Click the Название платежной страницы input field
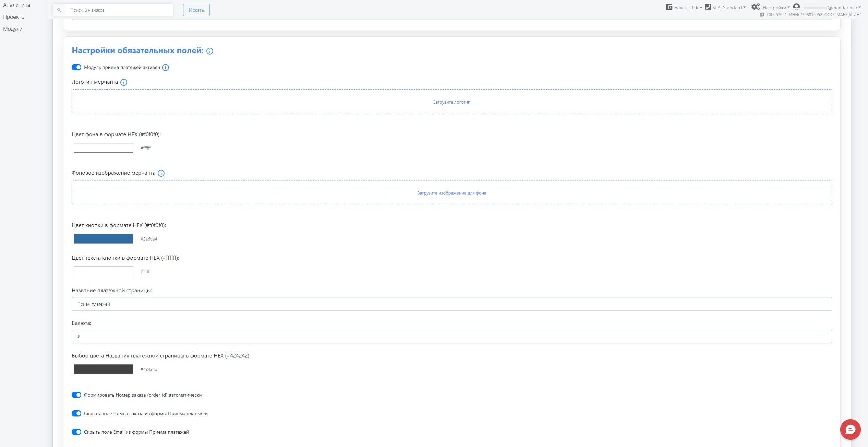This screenshot has height=447, width=868. tap(451, 304)
